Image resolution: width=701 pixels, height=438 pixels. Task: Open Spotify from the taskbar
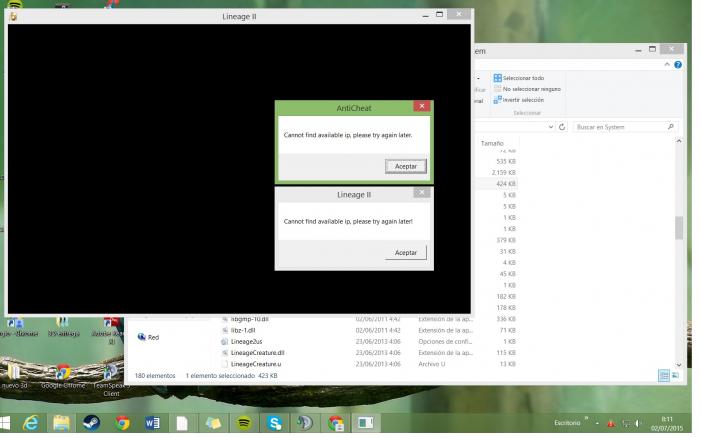click(244, 423)
